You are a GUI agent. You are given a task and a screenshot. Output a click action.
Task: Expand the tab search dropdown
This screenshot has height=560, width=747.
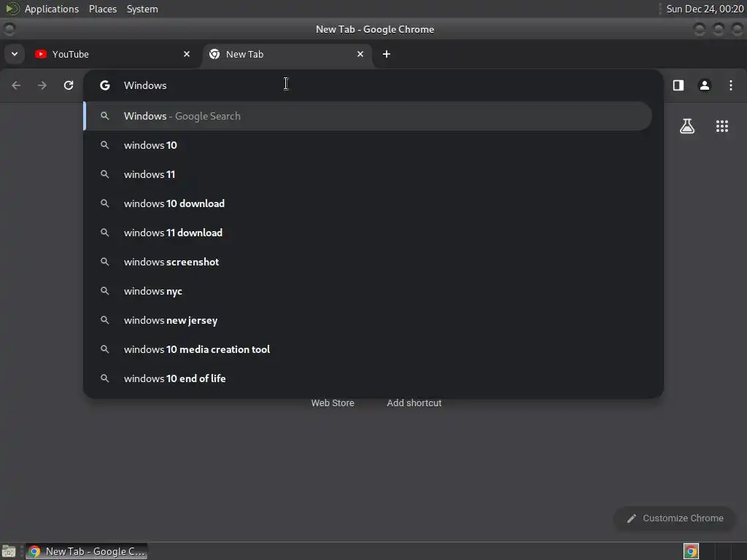pos(15,54)
